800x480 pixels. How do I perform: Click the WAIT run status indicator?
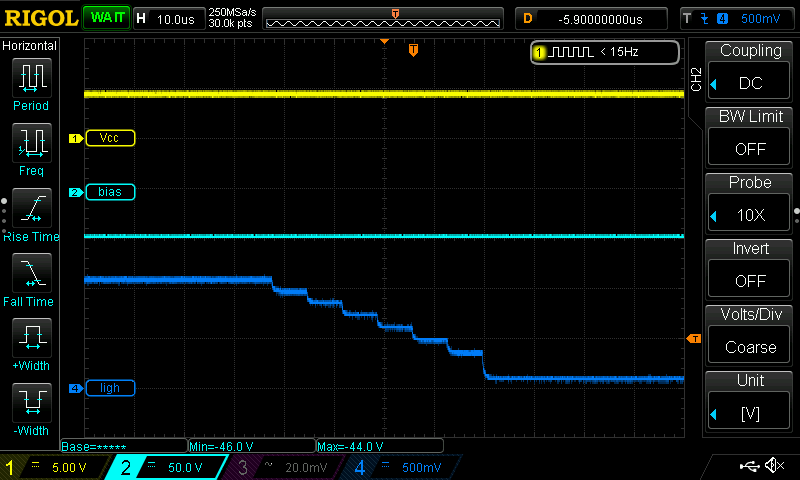[x=107, y=18]
